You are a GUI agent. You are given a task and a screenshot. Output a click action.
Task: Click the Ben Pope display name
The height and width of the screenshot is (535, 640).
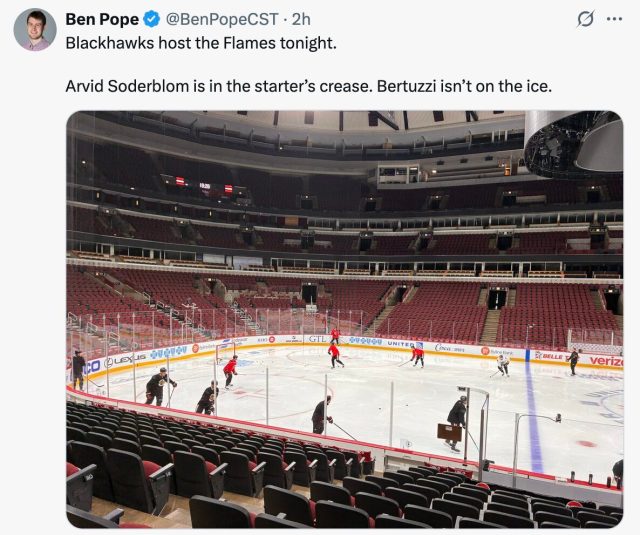coord(102,19)
